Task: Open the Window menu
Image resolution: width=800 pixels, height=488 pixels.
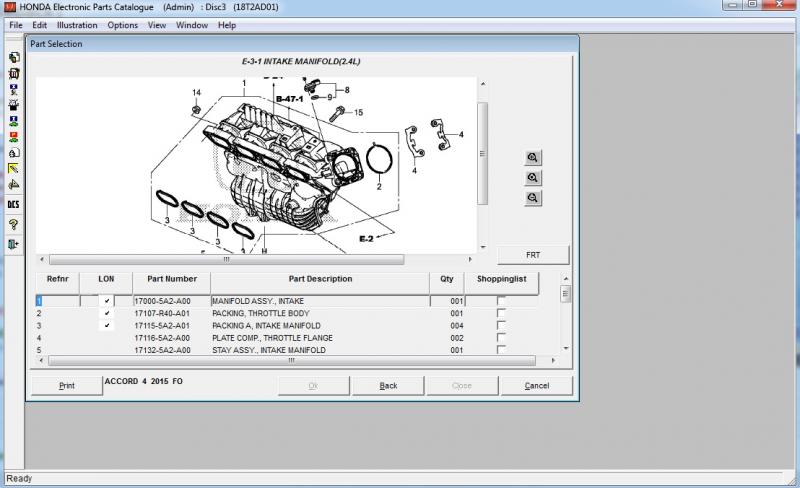Action: pyautogui.click(x=192, y=25)
